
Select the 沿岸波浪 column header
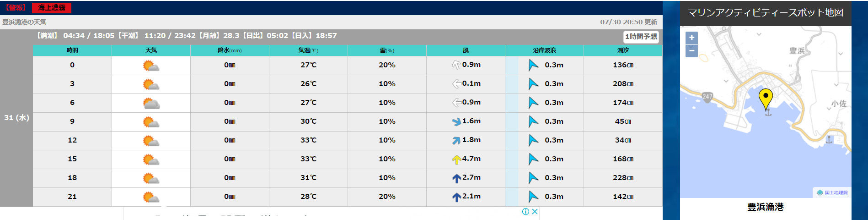544,50
